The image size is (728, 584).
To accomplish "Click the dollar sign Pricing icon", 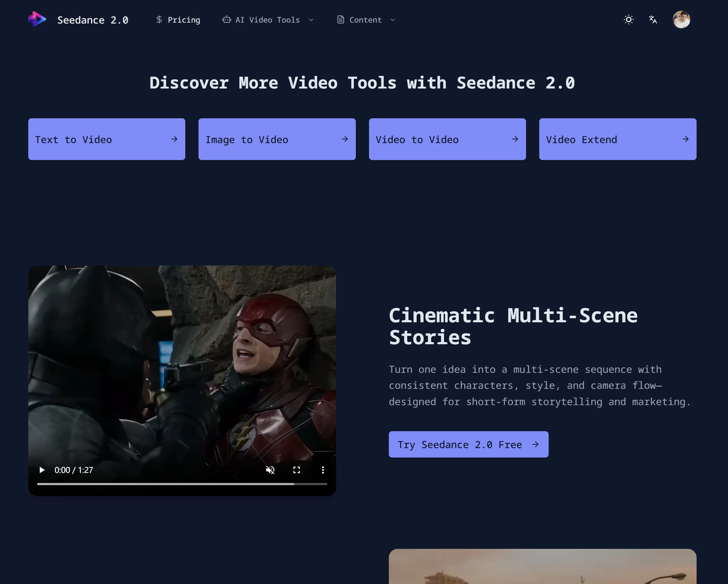I will (159, 19).
